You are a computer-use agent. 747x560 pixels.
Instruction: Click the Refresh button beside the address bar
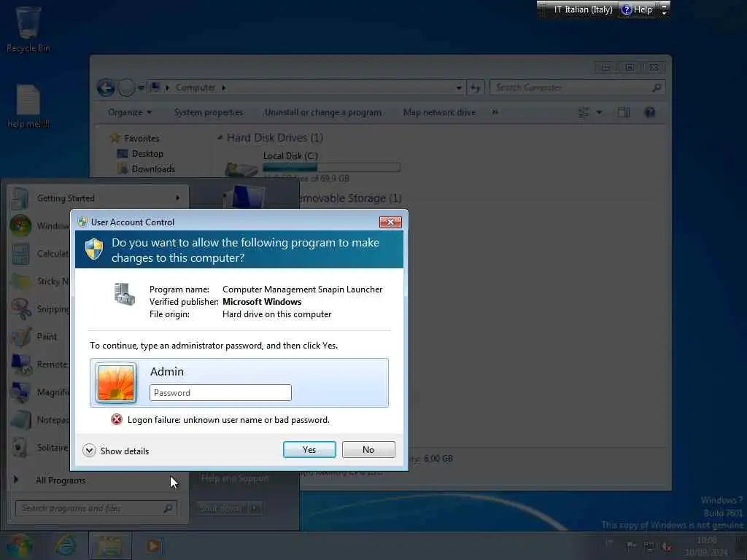pyautogui.click(x=476, y=87)
